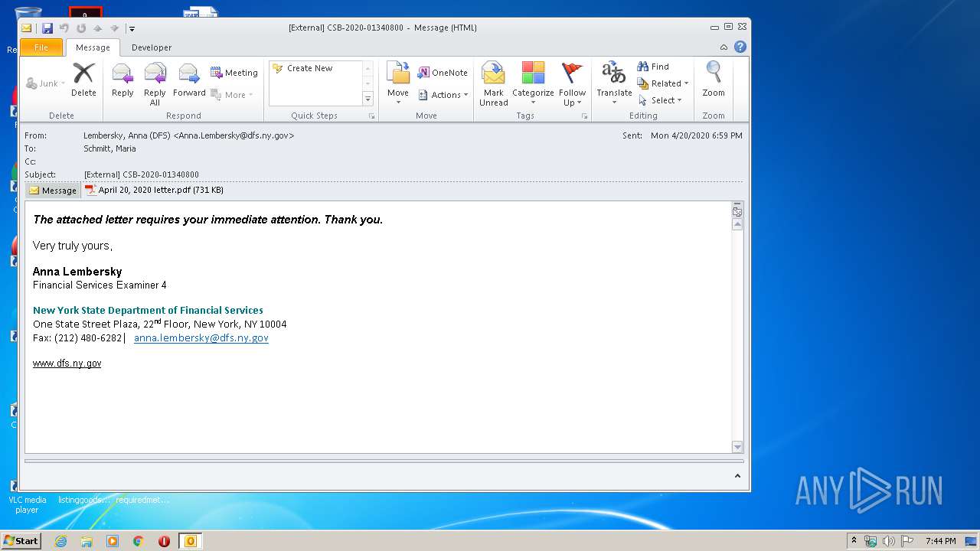This screenshot has height=551, width=980.
Task: Open the Related dropdown
Action: 663,83
